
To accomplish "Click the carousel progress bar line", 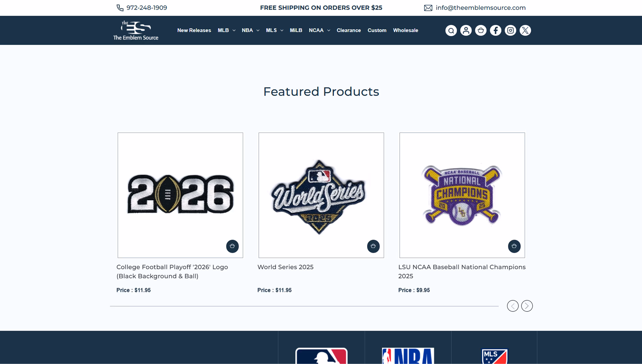I will point(304,306).
